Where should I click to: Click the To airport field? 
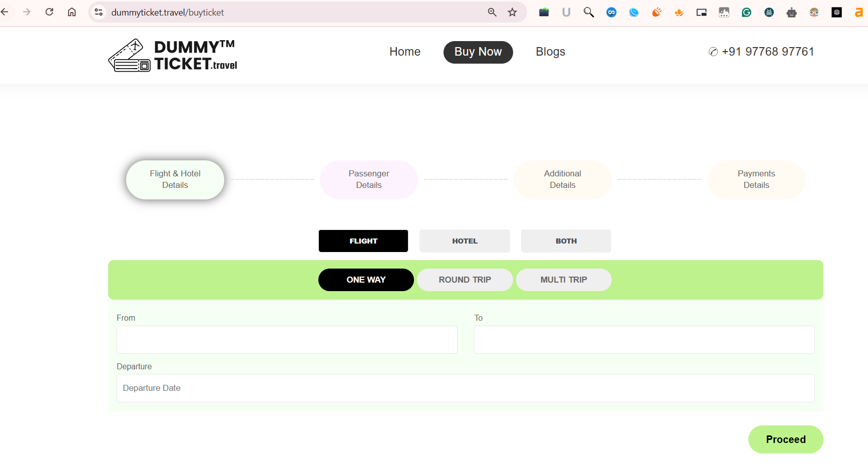click(x=644, y=340)
